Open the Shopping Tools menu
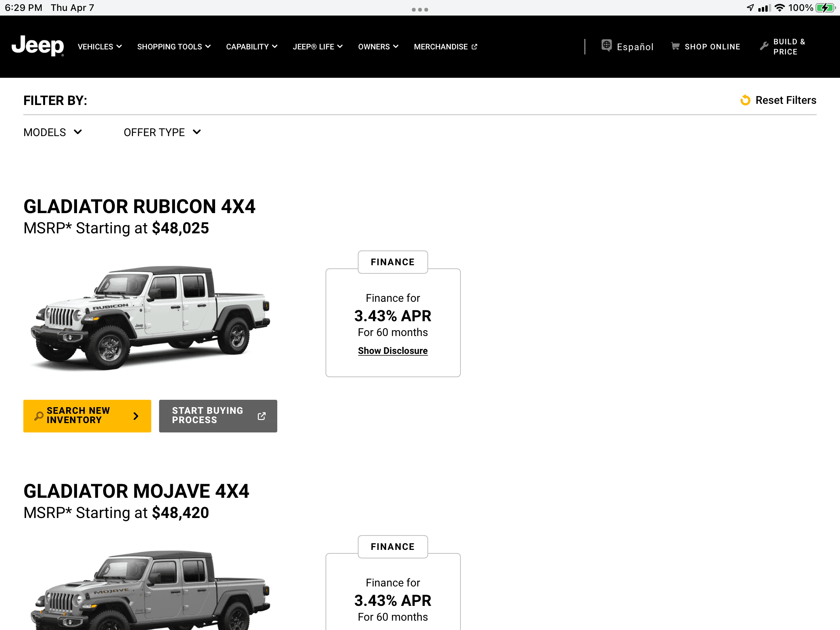Image resolution: width=840 pixels, height=630 pixels. [174, 47]
